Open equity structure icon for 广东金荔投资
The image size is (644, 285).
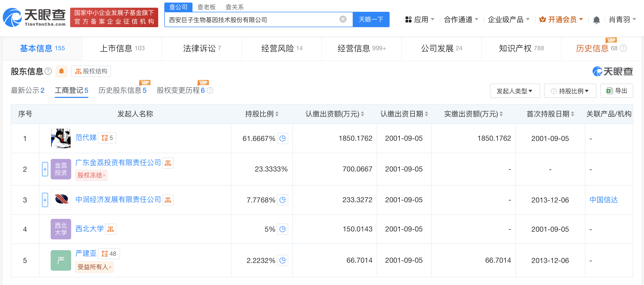point(168,163)
